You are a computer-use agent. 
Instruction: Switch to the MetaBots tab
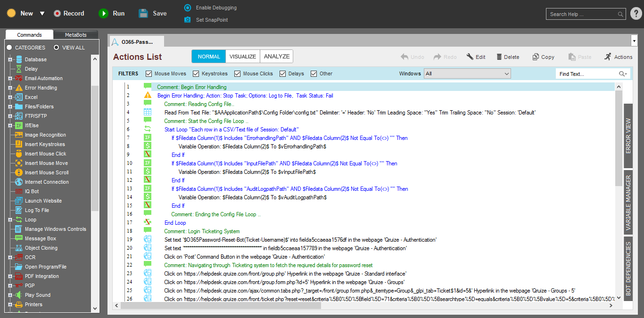75,35
